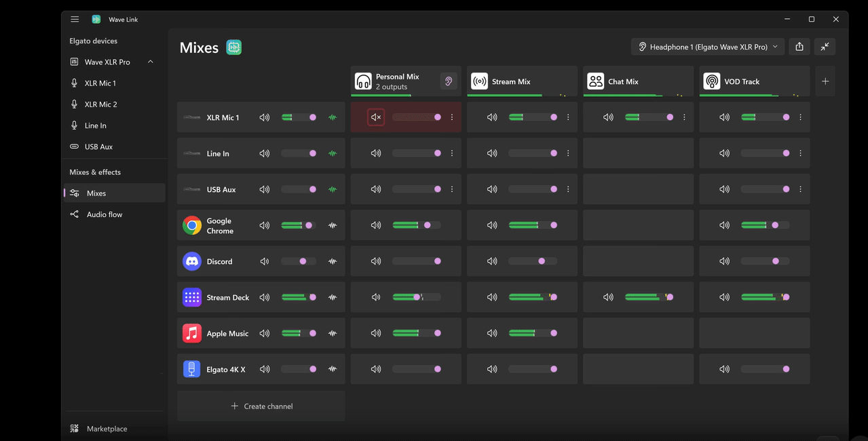Select the Chat Mix header
Image resolution: width=868 pixels, height=441 pixels.
pyautogui.click(x=638, y=81)
